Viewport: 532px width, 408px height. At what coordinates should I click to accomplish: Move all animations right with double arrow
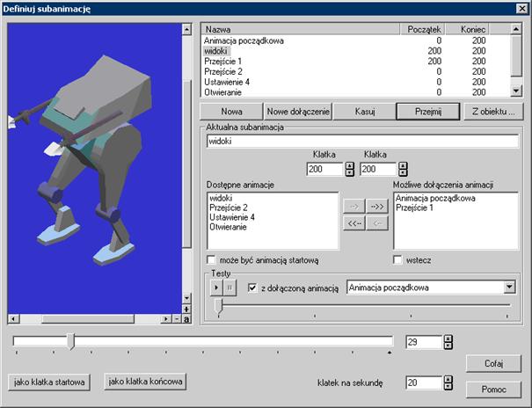click(x=377, y=207)
